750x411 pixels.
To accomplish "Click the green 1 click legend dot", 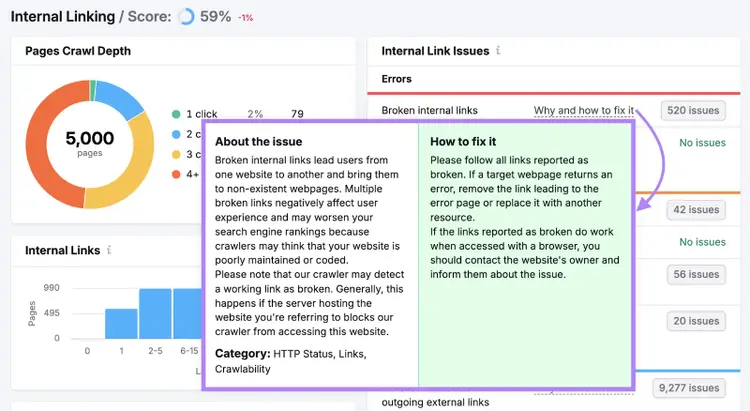I will [176, 114].
